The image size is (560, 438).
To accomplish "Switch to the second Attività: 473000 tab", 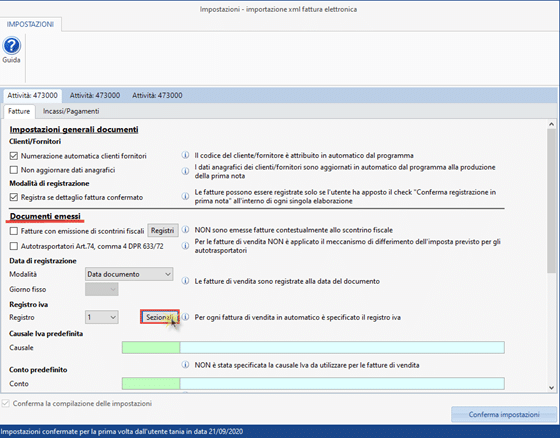I will [x=95, y=95].
